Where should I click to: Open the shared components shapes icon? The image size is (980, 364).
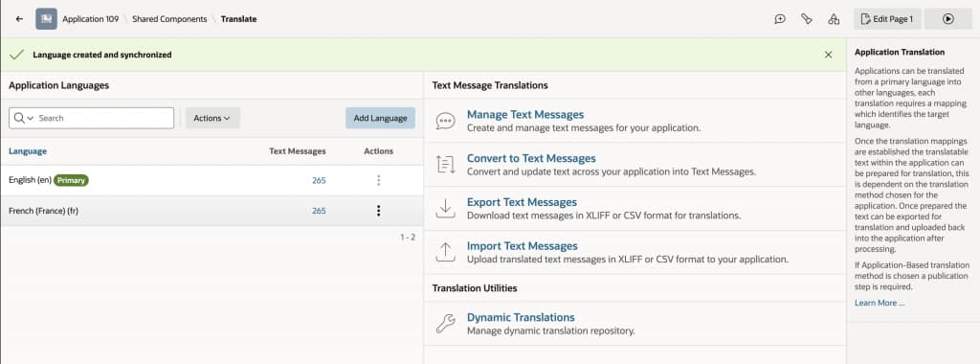834,19
